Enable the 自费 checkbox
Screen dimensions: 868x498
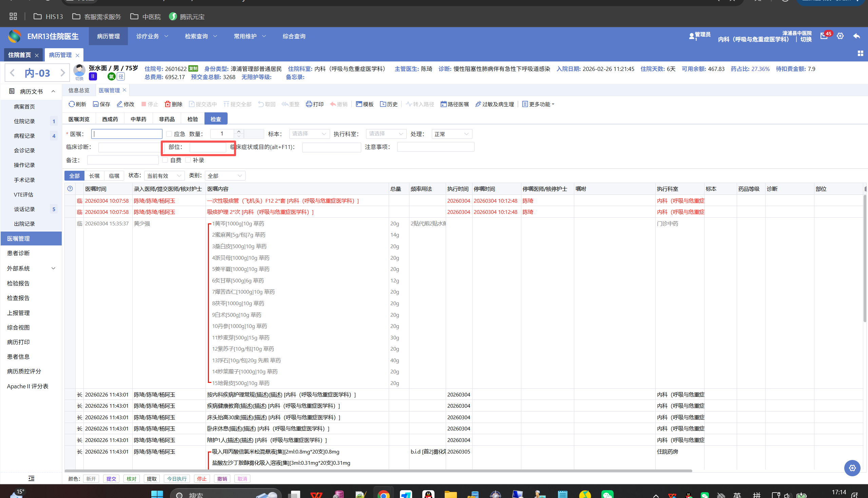pos(166,160)
